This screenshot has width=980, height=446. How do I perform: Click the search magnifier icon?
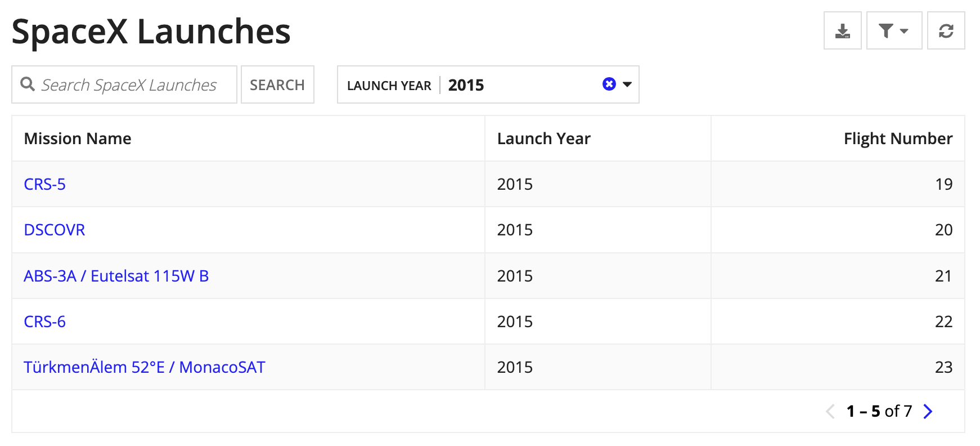point(28,84)
